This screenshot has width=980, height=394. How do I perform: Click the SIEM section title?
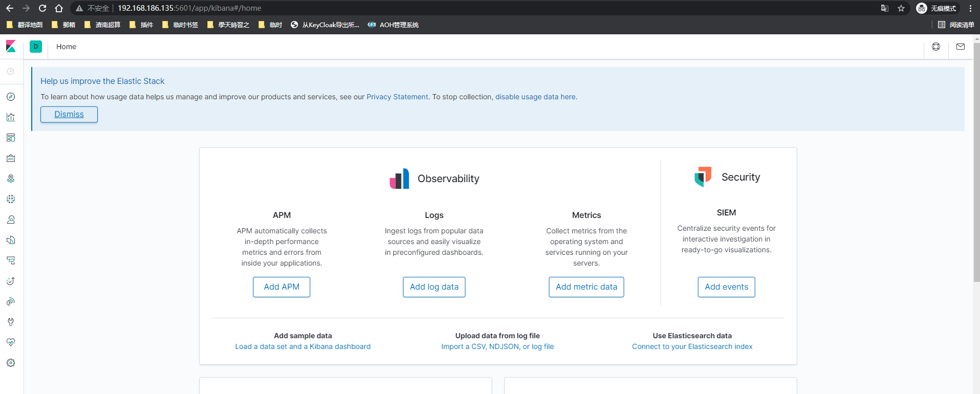click(727, 213)
